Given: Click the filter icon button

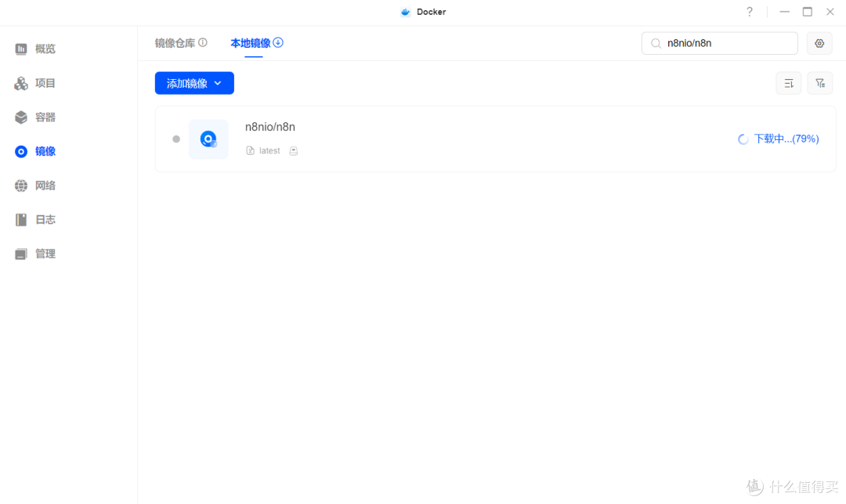Looking at the screenshot, I should 820,83.
